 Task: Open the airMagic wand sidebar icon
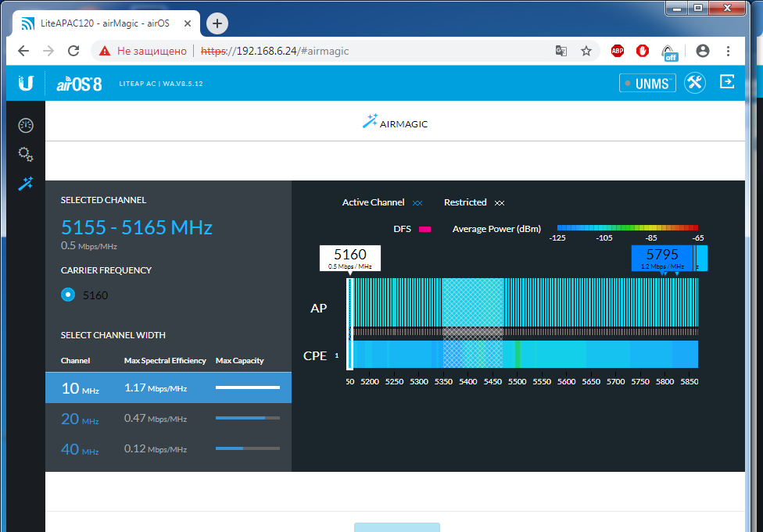pos(26,184)
